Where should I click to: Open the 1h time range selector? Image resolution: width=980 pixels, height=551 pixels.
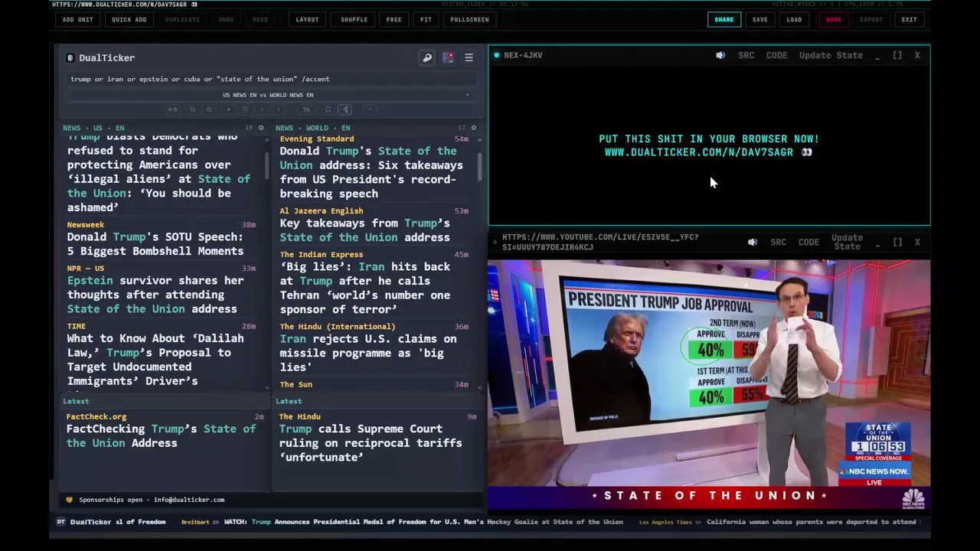point(306,109)
